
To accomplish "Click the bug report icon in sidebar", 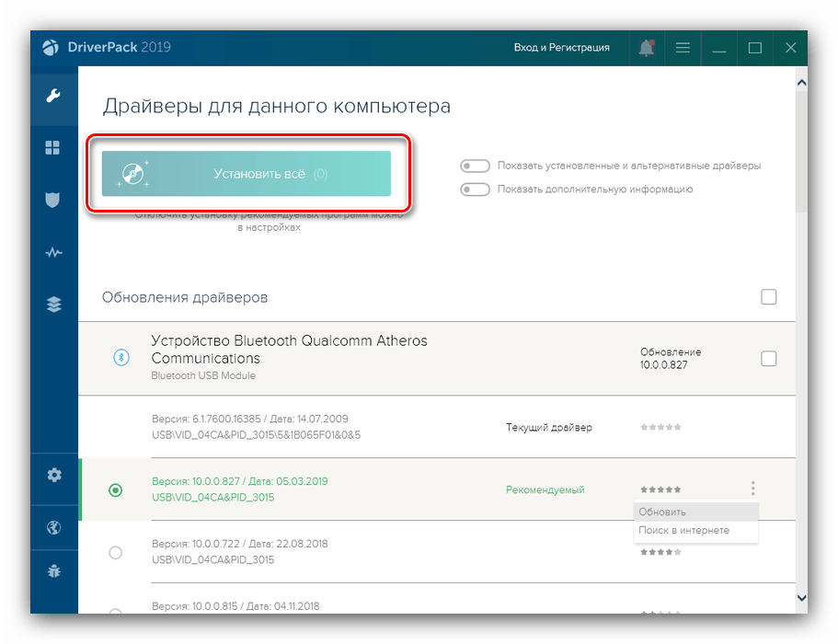I will tap(54, 571).
